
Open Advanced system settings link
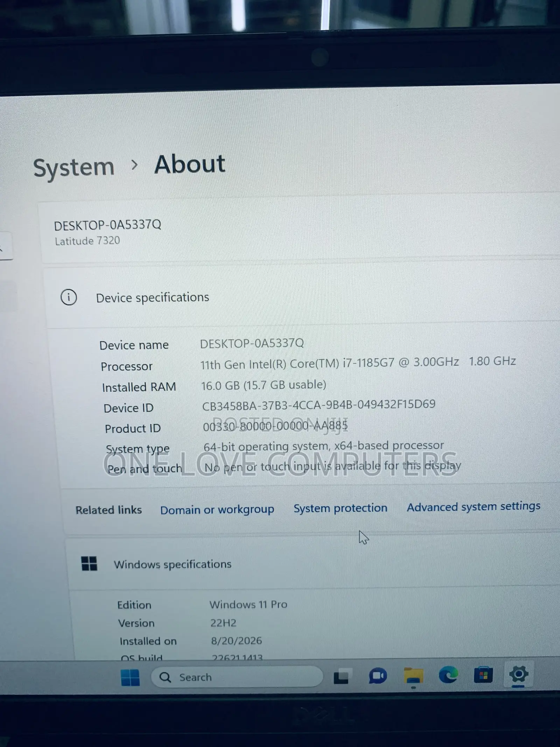(x=473, y=506)
